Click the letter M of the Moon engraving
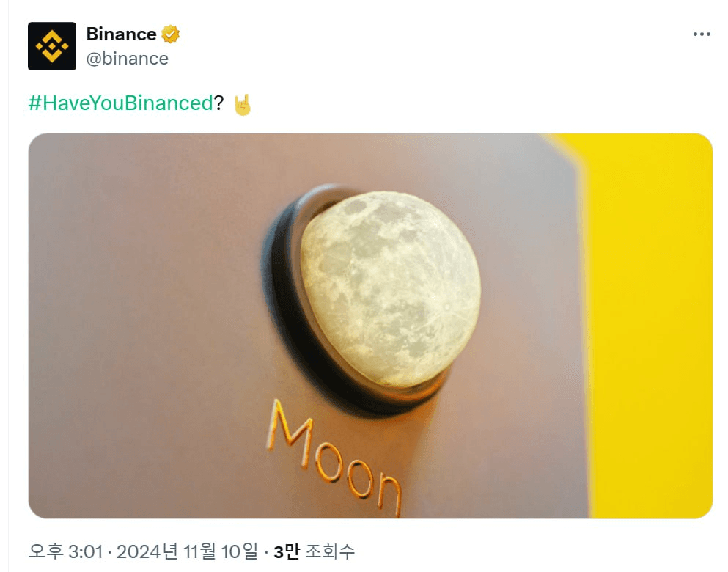The image size is (728, 572). [x=289, y=432]
